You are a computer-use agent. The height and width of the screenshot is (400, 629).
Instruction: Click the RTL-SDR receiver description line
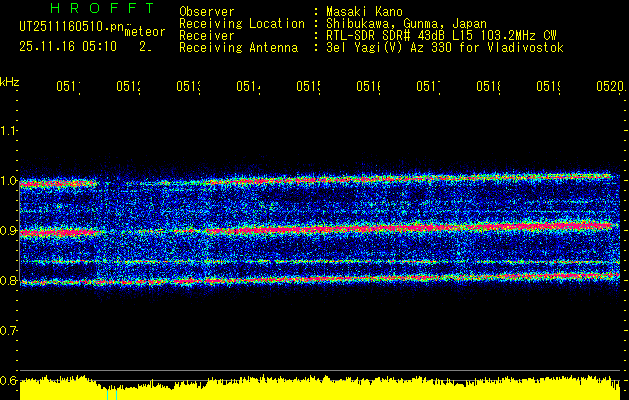(441, 36)
